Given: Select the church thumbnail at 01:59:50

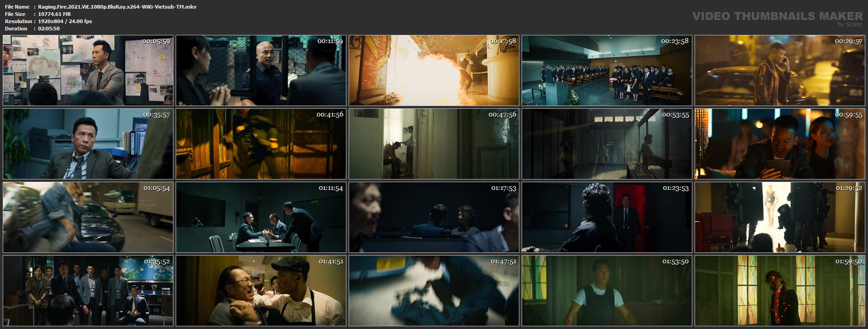Looking at the screenshot, I should pyautogui.click(x=780, y=290).
